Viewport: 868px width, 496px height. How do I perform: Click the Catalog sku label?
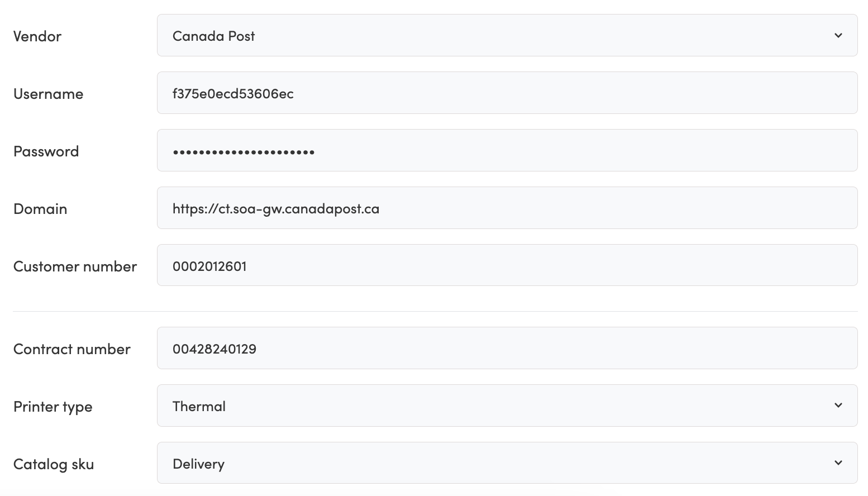(54, 464)
